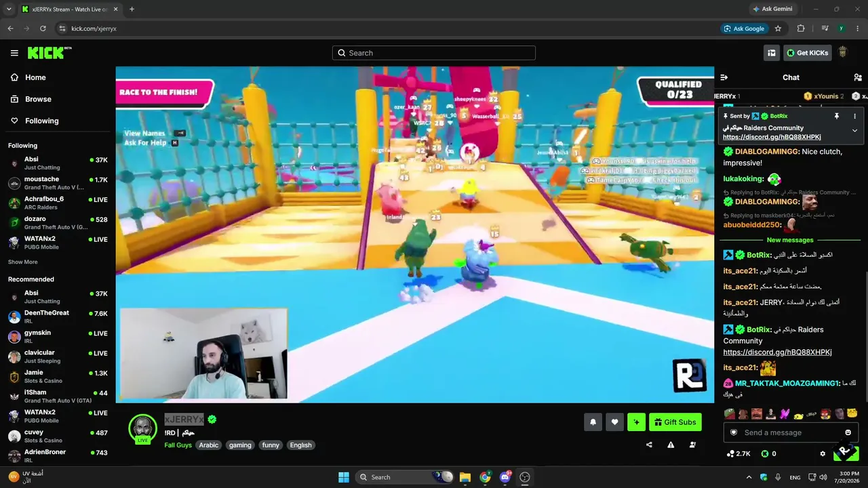Follow the channel with the heart button
868x488 pixels.
[x=614, y=422]
